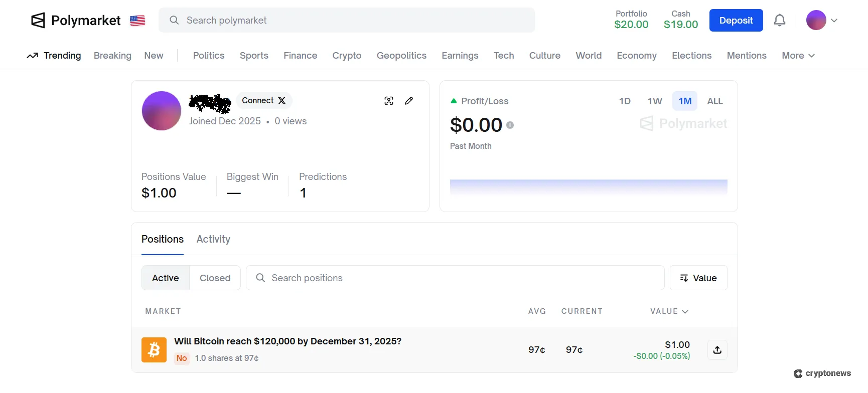
Task: Click the Polymarket logo icon
Action: coord(38,21)
